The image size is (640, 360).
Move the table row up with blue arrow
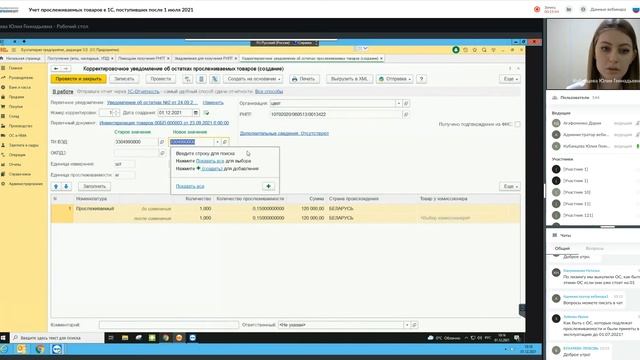56,186
